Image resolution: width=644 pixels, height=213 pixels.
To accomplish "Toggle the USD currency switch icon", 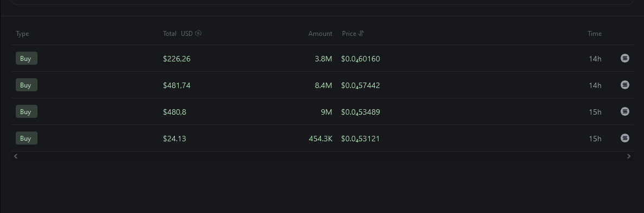I will tap(198, 33).
